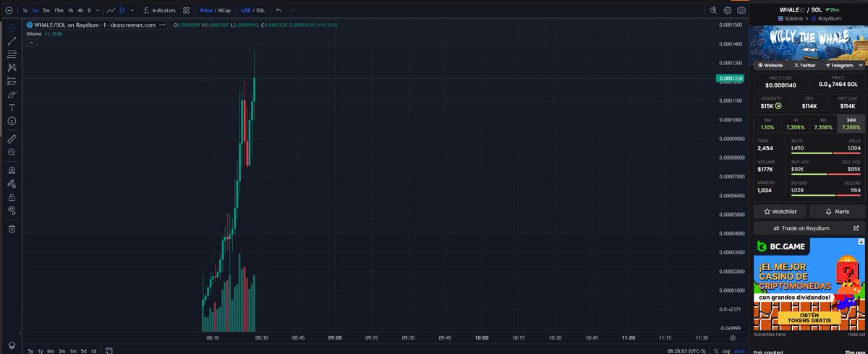Toggle hide all drawings eye icon

(x=12, y=210)
